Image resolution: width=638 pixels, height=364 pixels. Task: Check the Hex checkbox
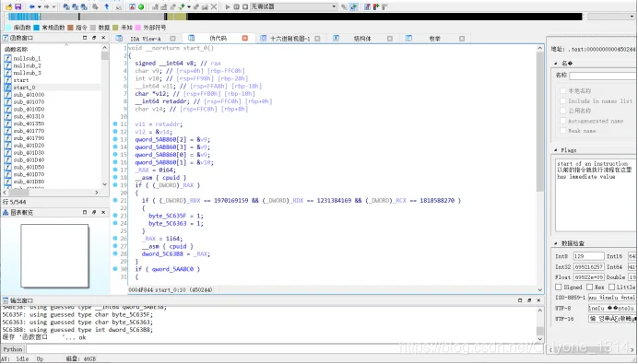[x=589, y=288]
